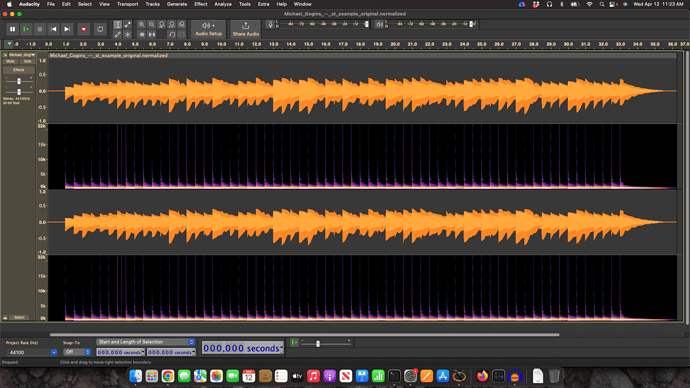
Task: Click the Wi-Fi status icon
Action: tap(589, 4)
